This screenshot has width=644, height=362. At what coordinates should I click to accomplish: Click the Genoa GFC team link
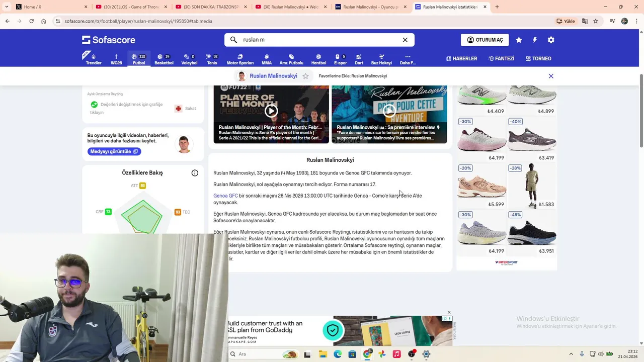click(225, 196)
